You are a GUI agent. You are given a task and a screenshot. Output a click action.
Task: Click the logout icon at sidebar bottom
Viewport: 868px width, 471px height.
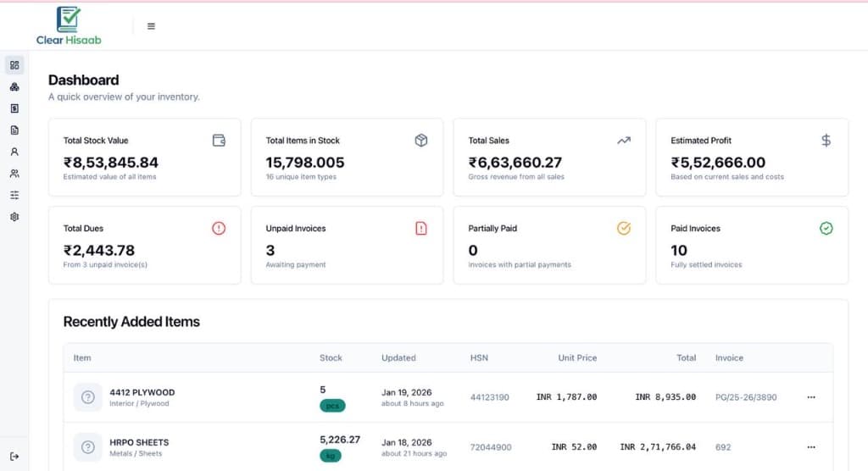tap(14, 457)
